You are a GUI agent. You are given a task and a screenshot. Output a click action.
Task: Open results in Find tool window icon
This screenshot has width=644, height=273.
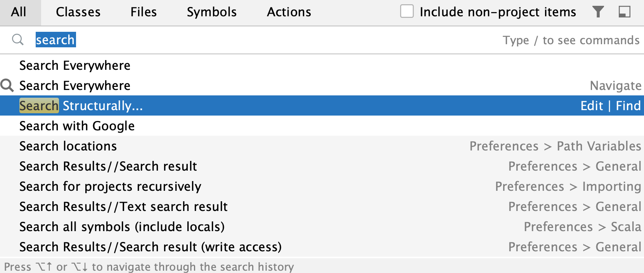[624, 12]
